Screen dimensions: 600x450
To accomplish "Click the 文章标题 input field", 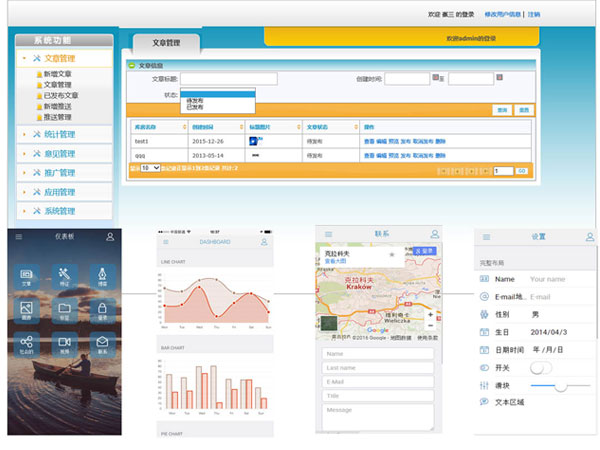I will pos(228,78).
